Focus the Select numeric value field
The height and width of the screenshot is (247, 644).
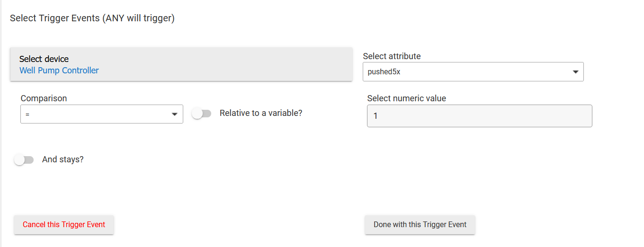coord(479,116)
